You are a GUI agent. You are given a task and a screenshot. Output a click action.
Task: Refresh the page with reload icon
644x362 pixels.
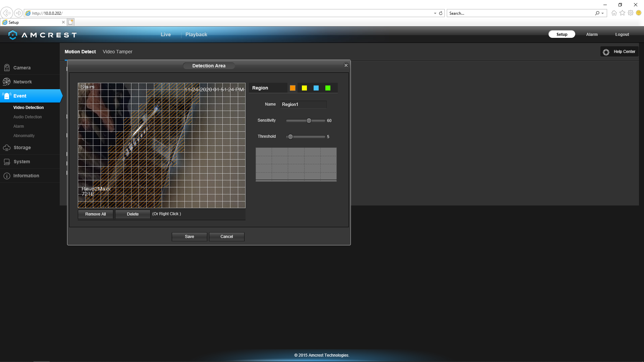pyautogui.click(x=441, y=13)
